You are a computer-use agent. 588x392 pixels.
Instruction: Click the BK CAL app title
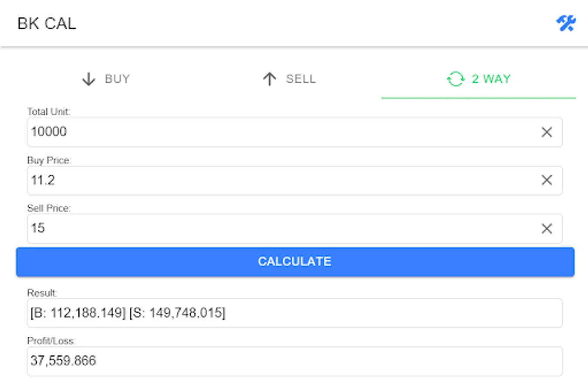(47, 24)
